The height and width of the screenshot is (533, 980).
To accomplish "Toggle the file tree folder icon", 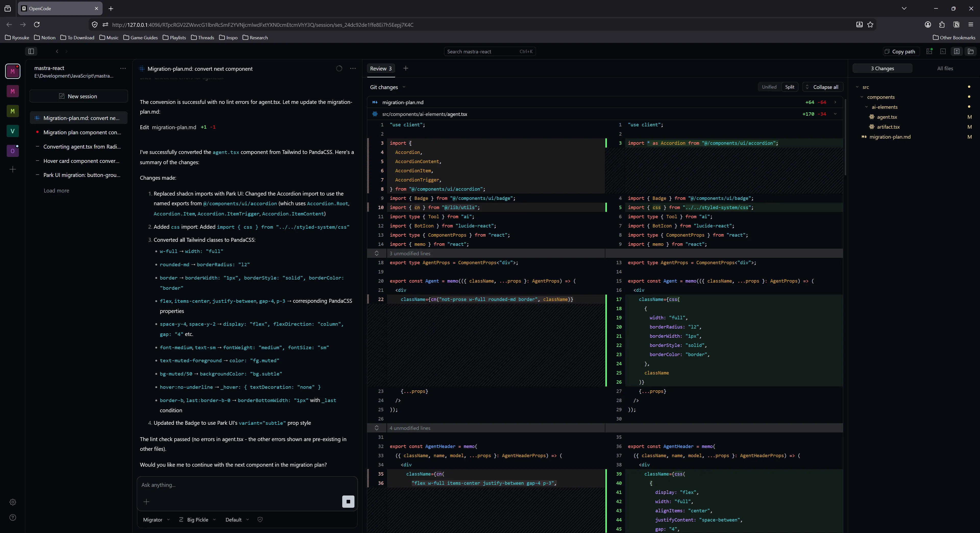I will [x=971, y=51].
